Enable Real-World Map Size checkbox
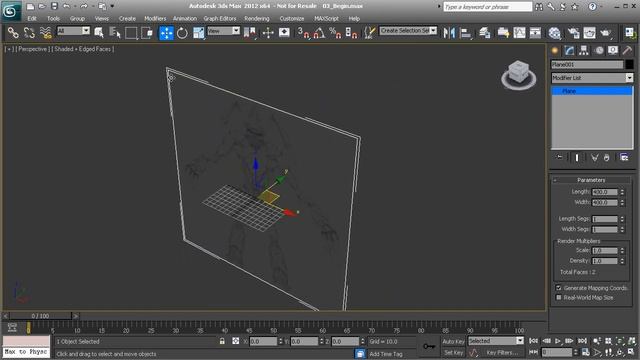 pos(559,298)
